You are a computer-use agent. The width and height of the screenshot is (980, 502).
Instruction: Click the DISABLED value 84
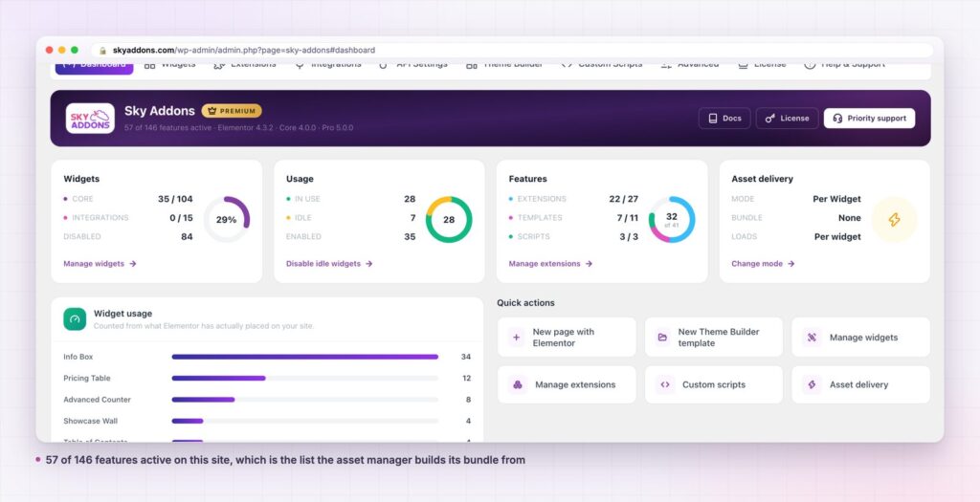click(187, 236)
